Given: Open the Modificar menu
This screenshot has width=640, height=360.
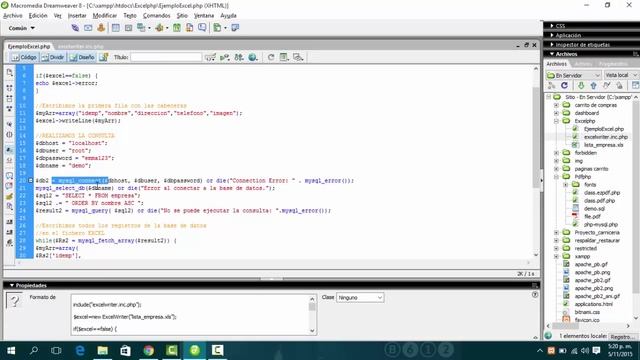Looking at the screenshot, I should [104, 16].
